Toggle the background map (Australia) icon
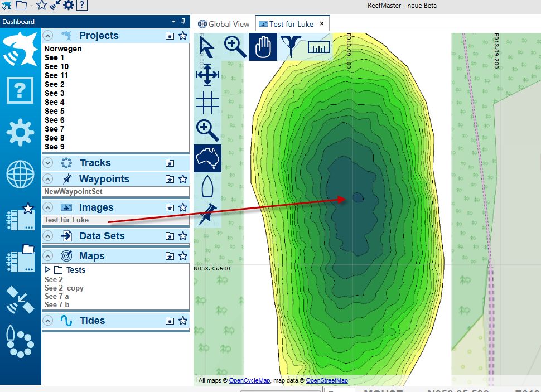The width and height of the screenshot is (541, 392). pos(207,158)
